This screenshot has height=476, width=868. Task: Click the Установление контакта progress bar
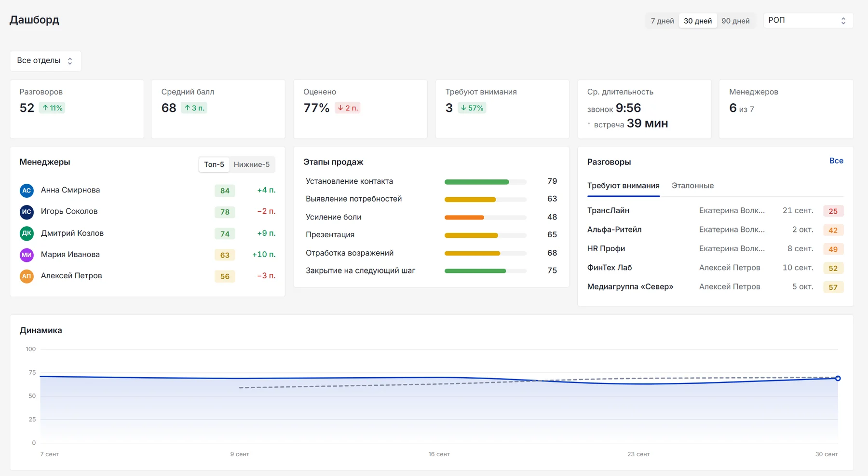pyautogui.click(x=485, y=182)
